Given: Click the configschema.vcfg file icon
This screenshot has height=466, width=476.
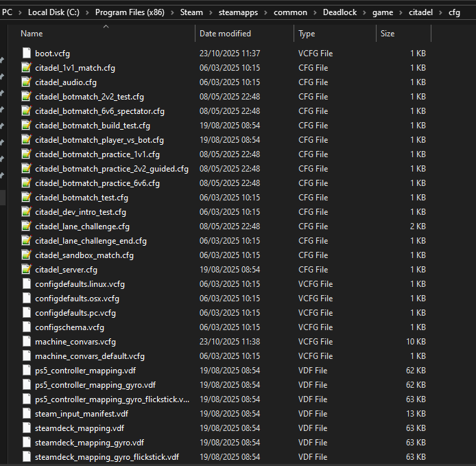Looking at the screenshot, I should pos(27,327).
